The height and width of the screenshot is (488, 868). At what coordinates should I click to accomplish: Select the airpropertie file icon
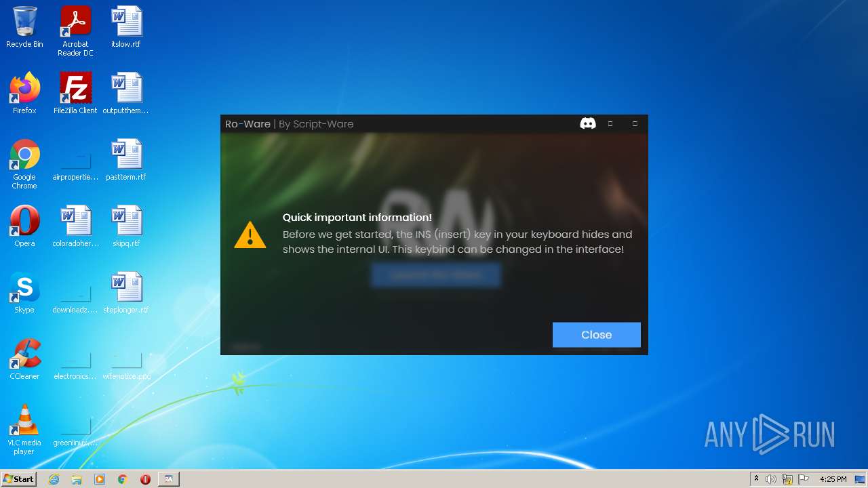pos(75,166)
